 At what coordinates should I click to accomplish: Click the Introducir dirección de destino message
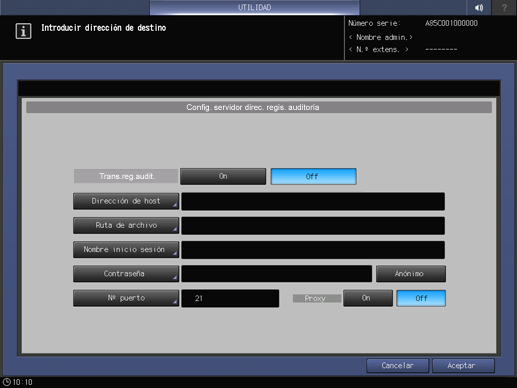(x=104, y=28)
